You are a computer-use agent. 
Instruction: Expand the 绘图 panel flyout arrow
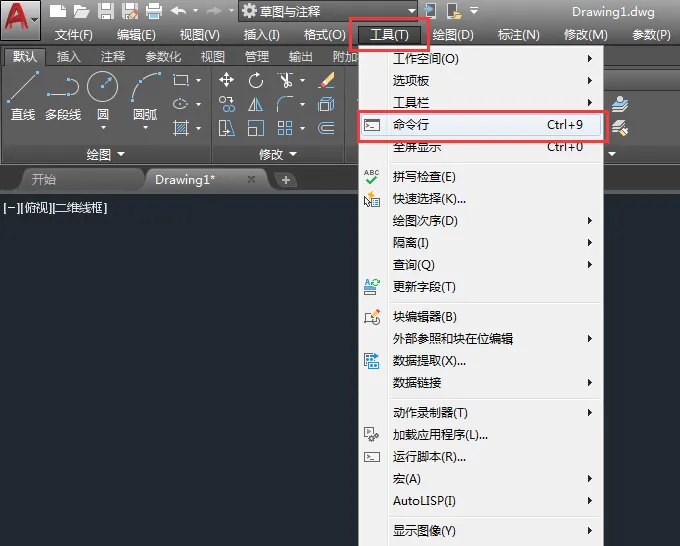coord(121,154)
